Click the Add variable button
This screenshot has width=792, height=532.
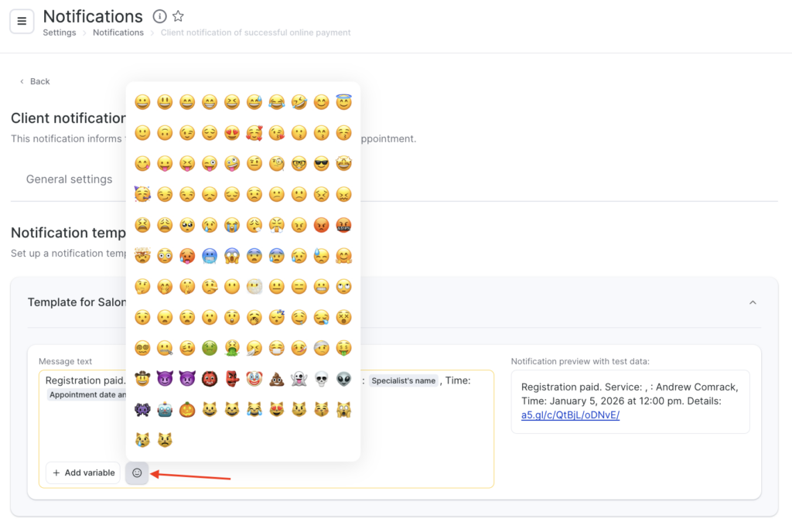point(83,472)
